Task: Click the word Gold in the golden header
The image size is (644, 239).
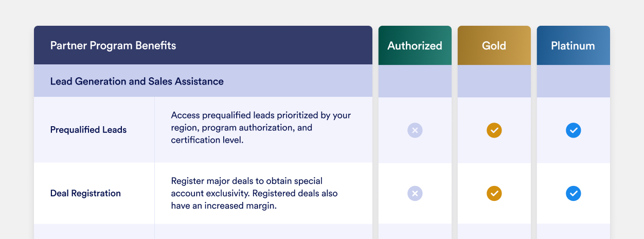Action: 494,46
